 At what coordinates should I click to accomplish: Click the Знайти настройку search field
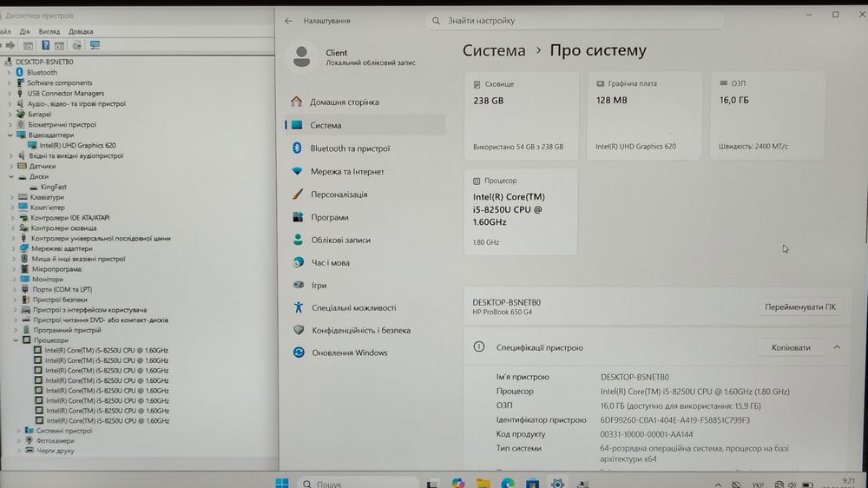574,21
